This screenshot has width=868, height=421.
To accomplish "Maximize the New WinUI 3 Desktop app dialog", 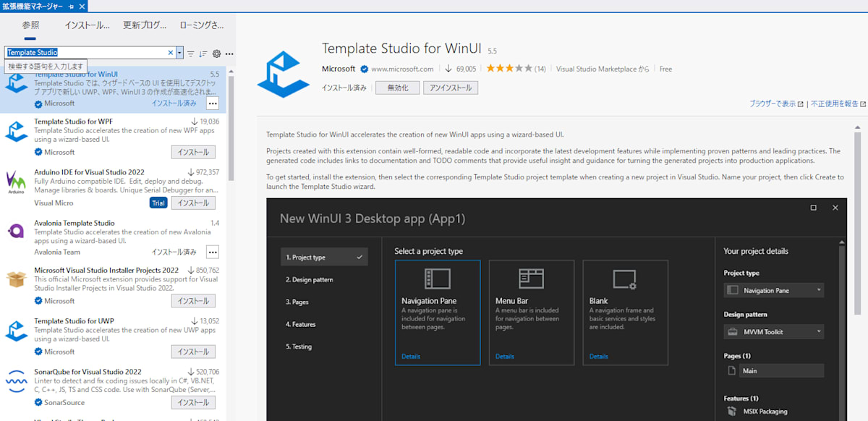I will [x=814, y=208].
